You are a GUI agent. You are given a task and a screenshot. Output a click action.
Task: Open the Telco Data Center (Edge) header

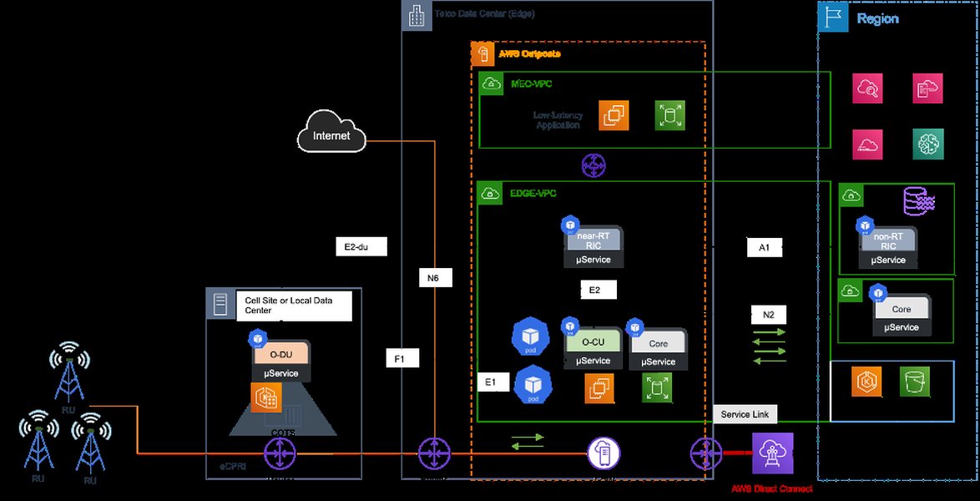point(484,13)
